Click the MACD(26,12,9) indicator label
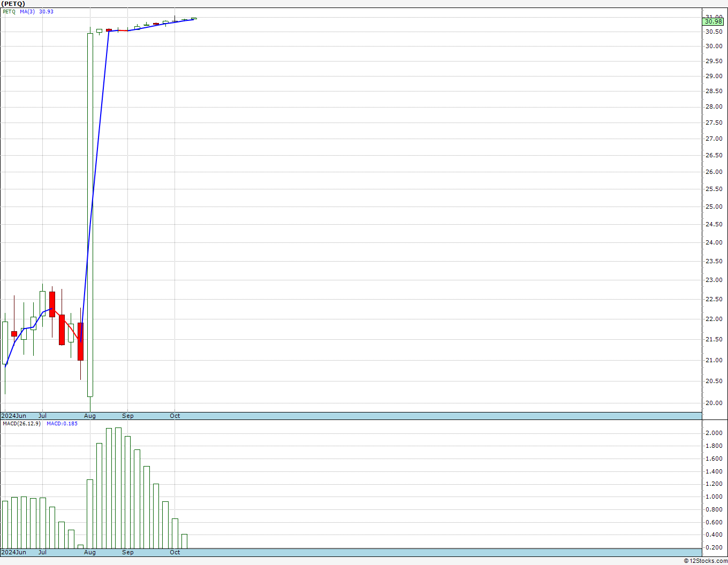Viewport: 728px width, 565px height. pyautogui.click(x=21, y=423)
